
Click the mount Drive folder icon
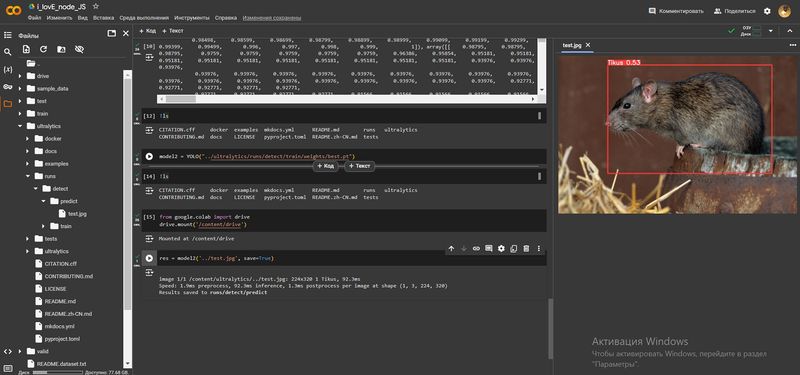coord(61,49)
